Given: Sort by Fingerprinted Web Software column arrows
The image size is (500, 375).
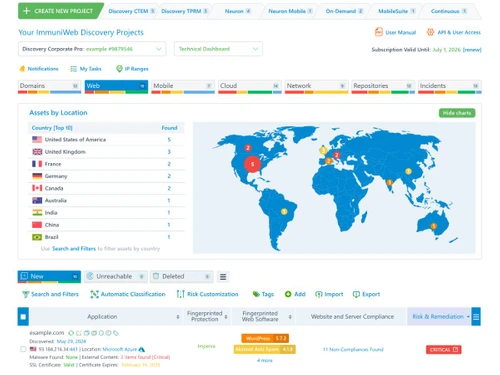Looking at the screenshot, I should tap(290, 317).
